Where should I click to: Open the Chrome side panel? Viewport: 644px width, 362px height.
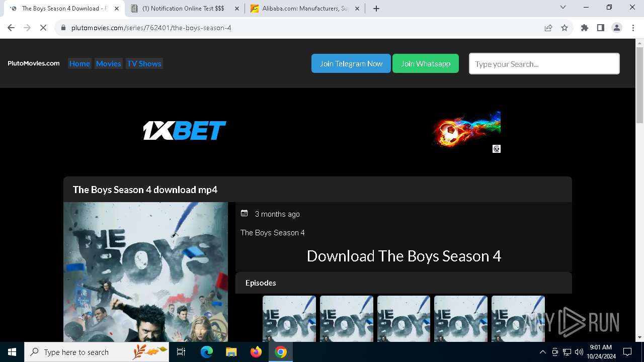click(x=601, y=28)
